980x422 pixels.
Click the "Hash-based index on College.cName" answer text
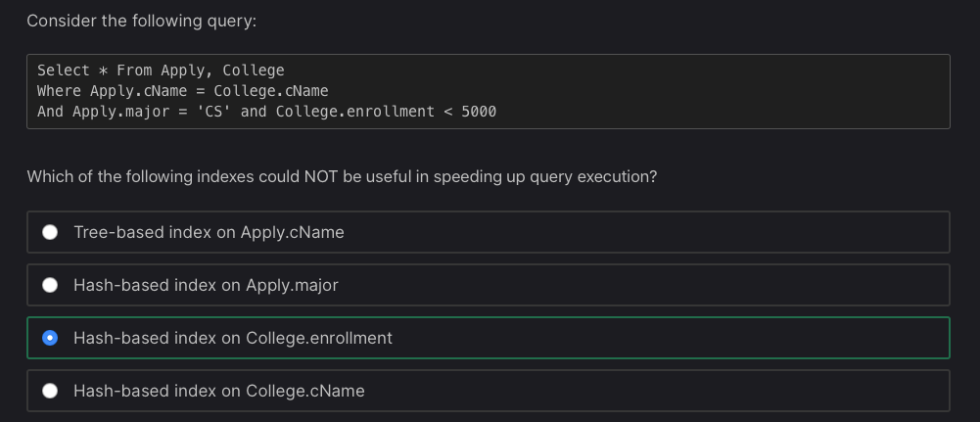218,391
